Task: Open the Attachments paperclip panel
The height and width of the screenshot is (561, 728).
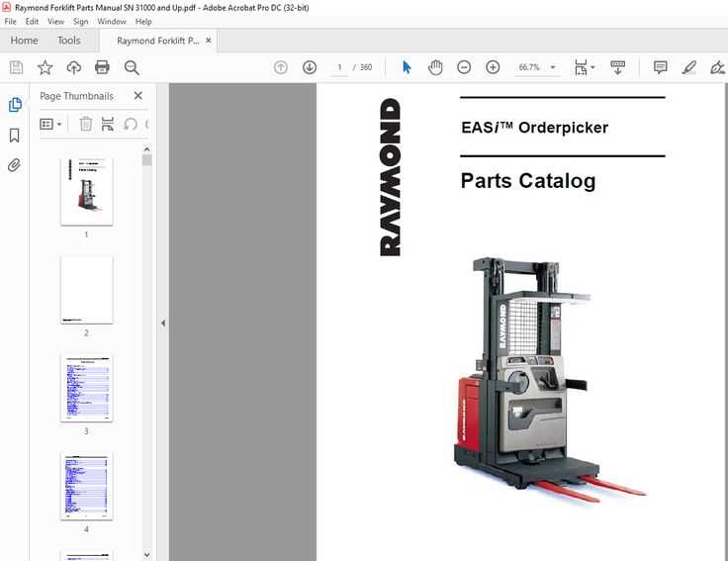Action: point(15,165)
